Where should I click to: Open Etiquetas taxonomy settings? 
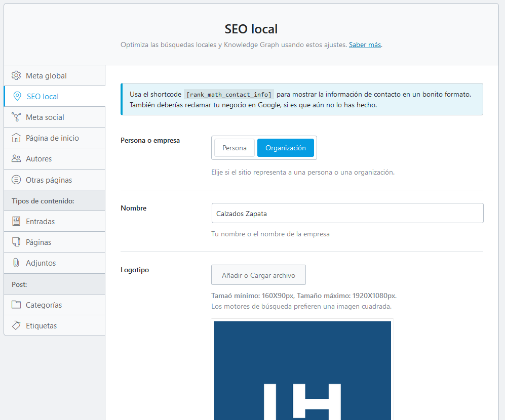click(54, 325)
